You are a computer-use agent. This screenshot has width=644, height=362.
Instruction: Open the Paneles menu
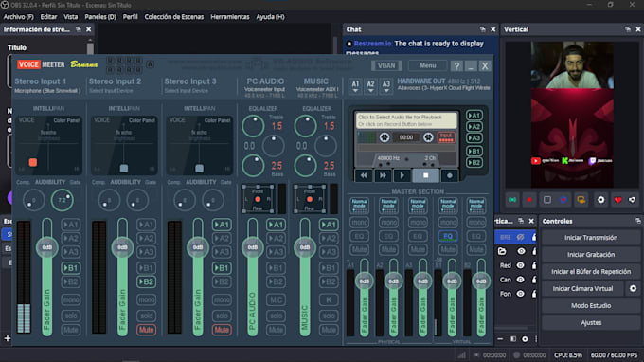100,17
